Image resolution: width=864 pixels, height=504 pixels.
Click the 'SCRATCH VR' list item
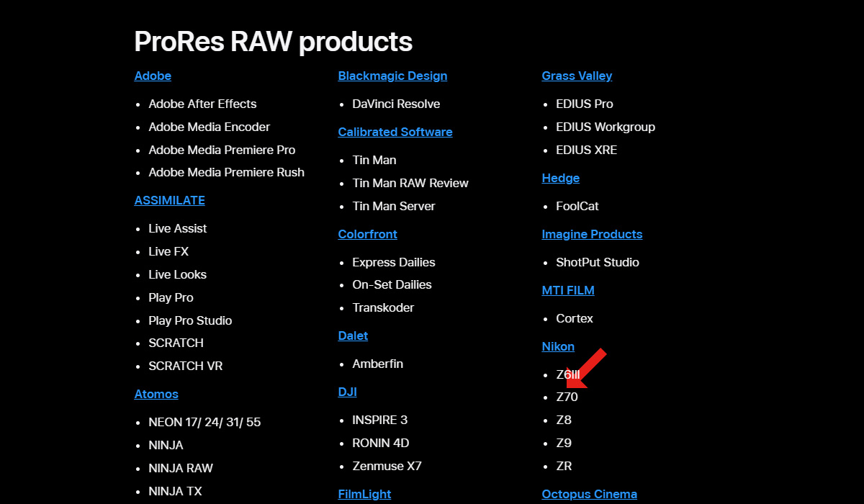186,366
